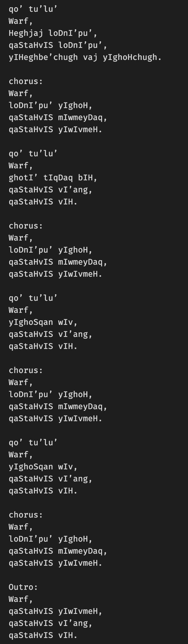188x644 pixels.
Task: Click the "qaStaHvIS loDnI'pu'," line in first verse
Action: tap(58, 45)
